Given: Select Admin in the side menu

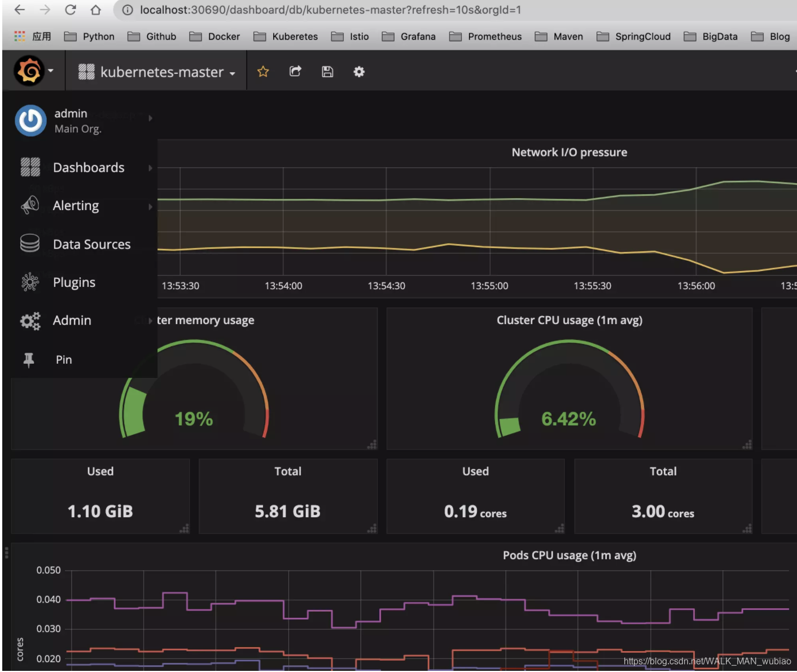Looking at the screenshot, I should click(x=72, y=320).
